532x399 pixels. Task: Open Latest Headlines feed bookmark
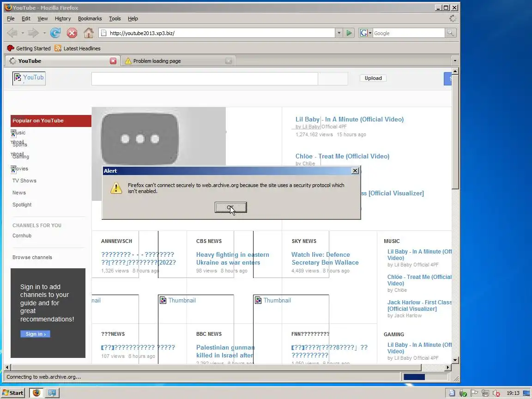tap(78, 48)
